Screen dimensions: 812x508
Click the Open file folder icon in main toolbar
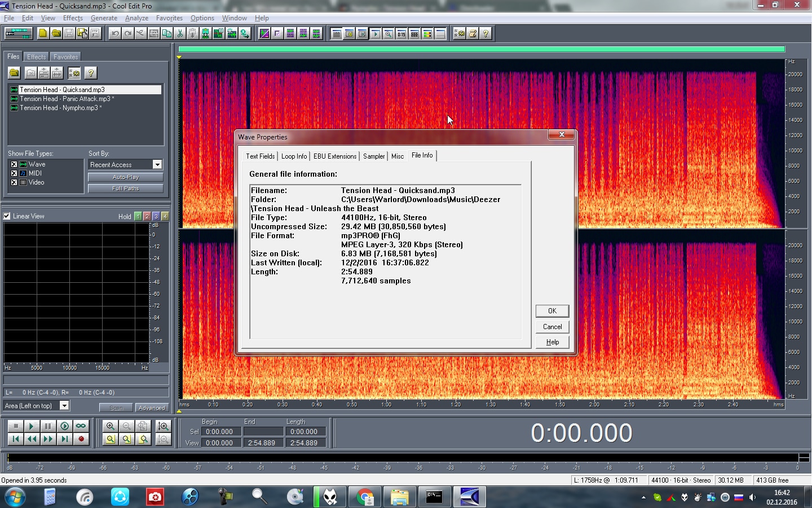[x=56, y=33]
